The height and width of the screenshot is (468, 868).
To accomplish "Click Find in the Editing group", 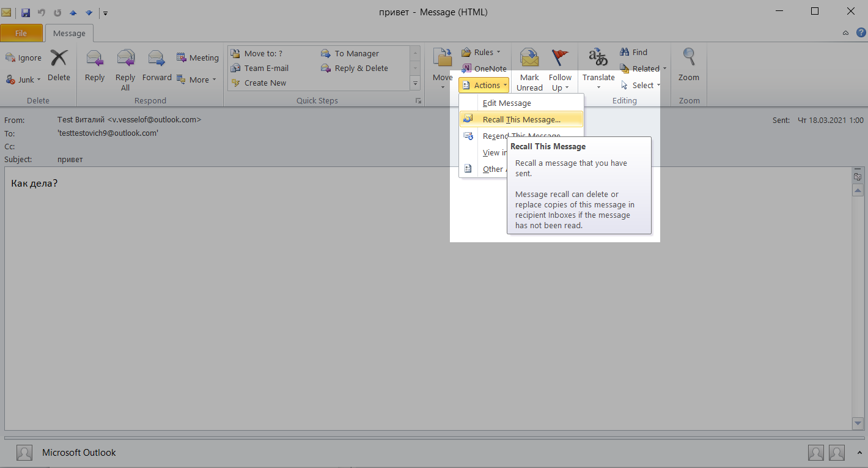I will click(x=634, y=52).
